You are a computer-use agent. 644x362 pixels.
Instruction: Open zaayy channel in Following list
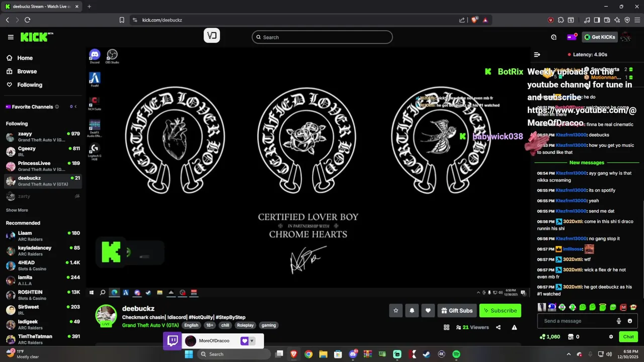pyautogui.click(x=43, y=137)
